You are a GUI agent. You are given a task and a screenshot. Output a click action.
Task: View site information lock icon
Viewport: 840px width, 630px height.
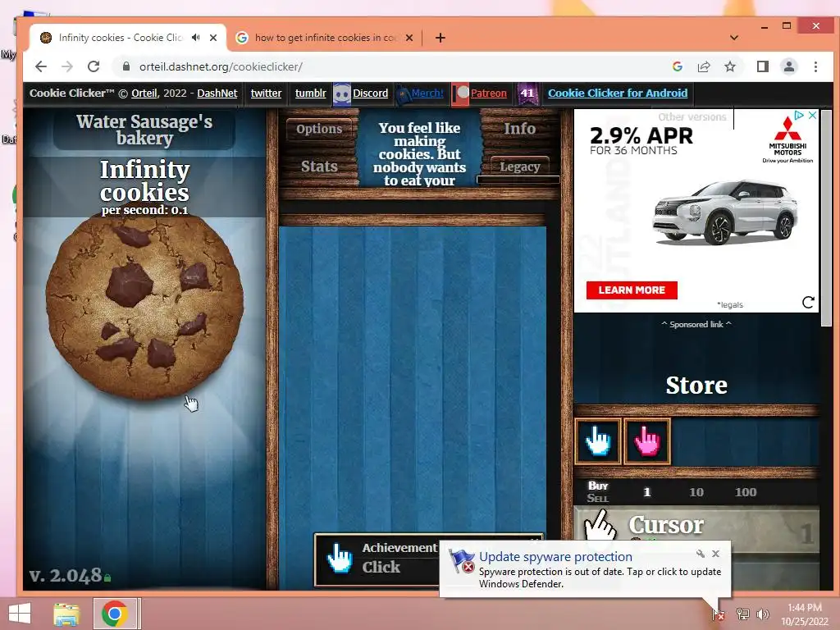pos(126,66)
